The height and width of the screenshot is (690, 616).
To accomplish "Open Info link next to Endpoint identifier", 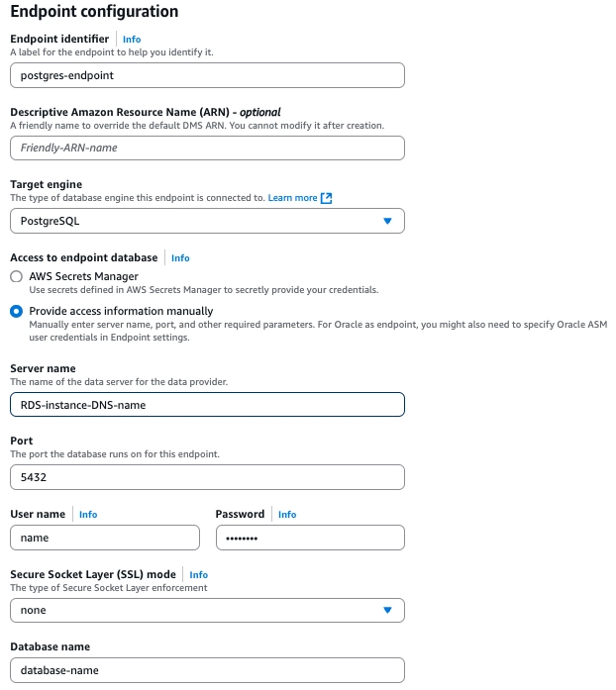I will 132,40.
